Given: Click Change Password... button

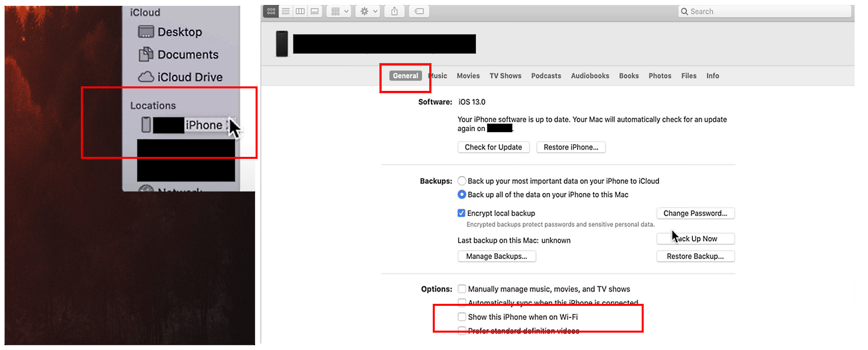Looking at the screenshot, I should click(x=695, y=213).
